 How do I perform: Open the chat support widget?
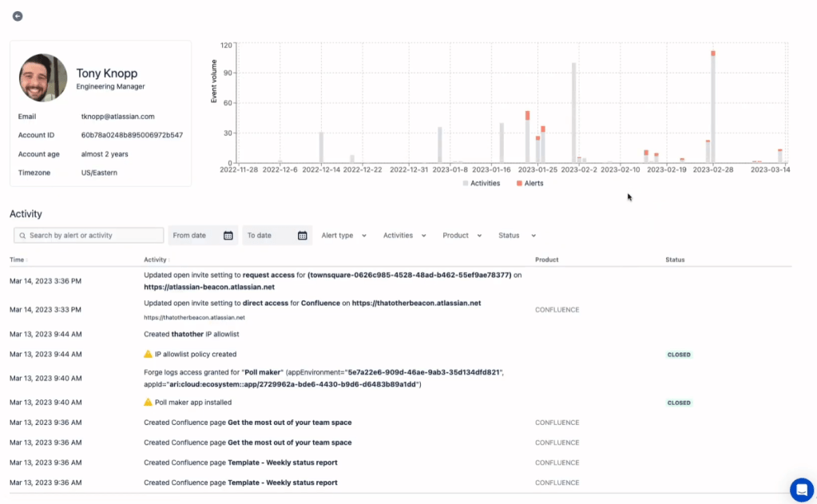(801, 490)
